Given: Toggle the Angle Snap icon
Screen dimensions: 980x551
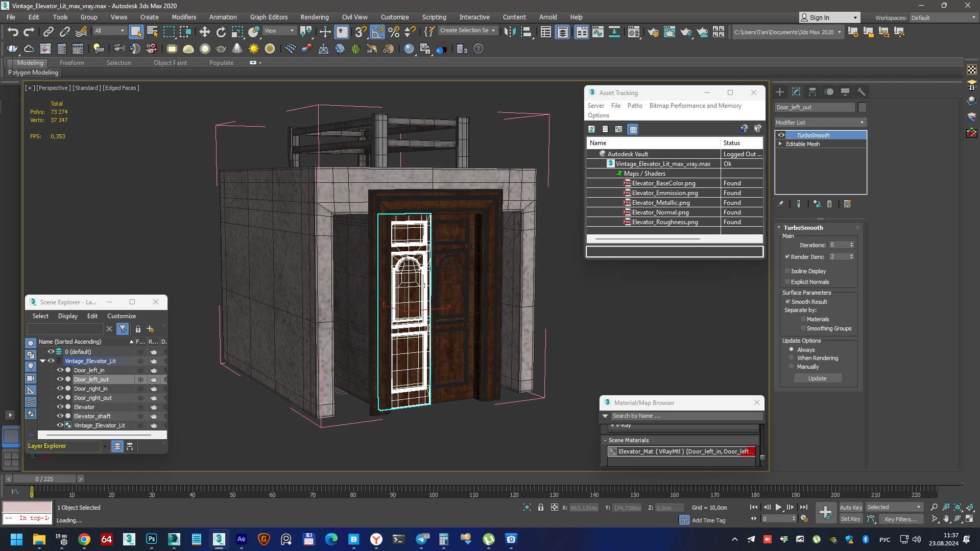Looking at the screenshot, I should tap(377, 32).
